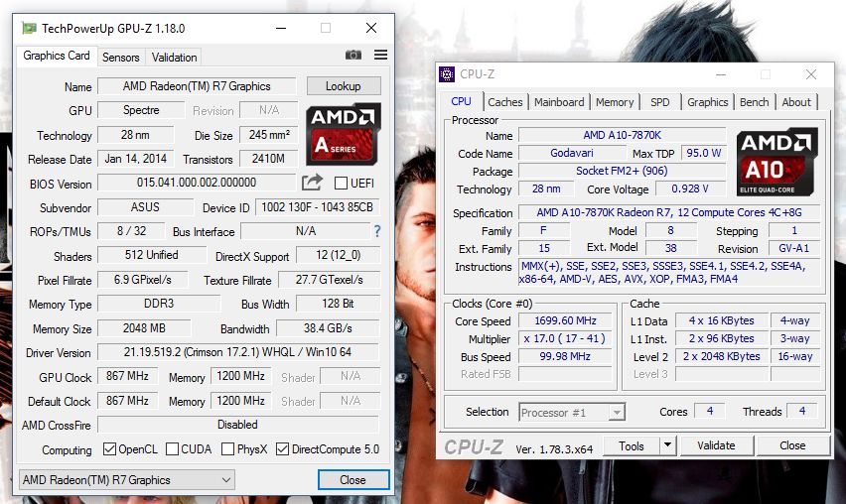Open the AMD Radeon R7 Graphics dropdown
Screen dimensions: 846x504
pyautogui.click(x=127, y=480)
